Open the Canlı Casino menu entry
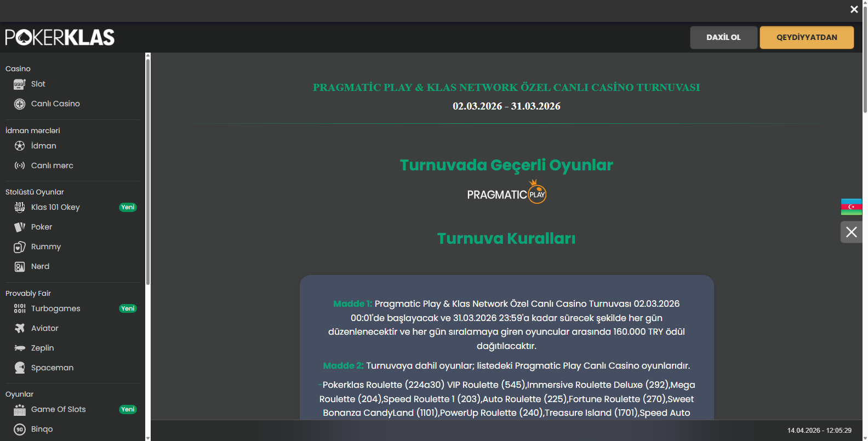Viewport: 868px width, 441px height. (x=55, y=104)
